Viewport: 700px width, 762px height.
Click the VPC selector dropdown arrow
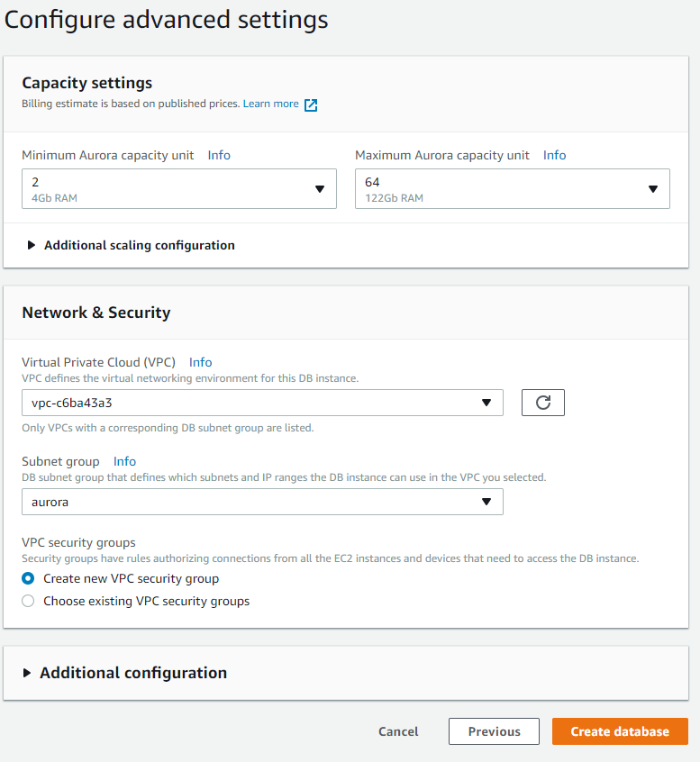click(x=486, y=403)
